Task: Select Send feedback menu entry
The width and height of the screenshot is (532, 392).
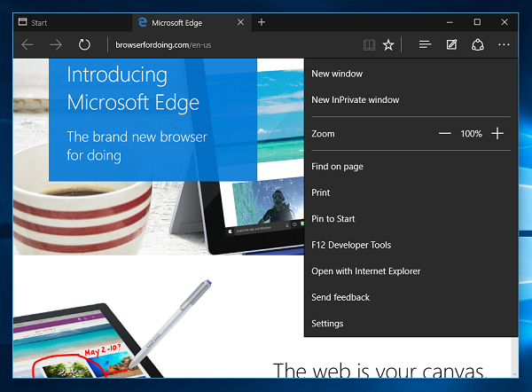Action: [411, 297]
